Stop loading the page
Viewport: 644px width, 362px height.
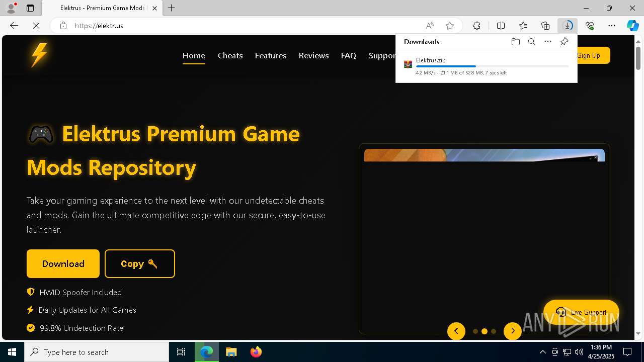coord(36,26)
